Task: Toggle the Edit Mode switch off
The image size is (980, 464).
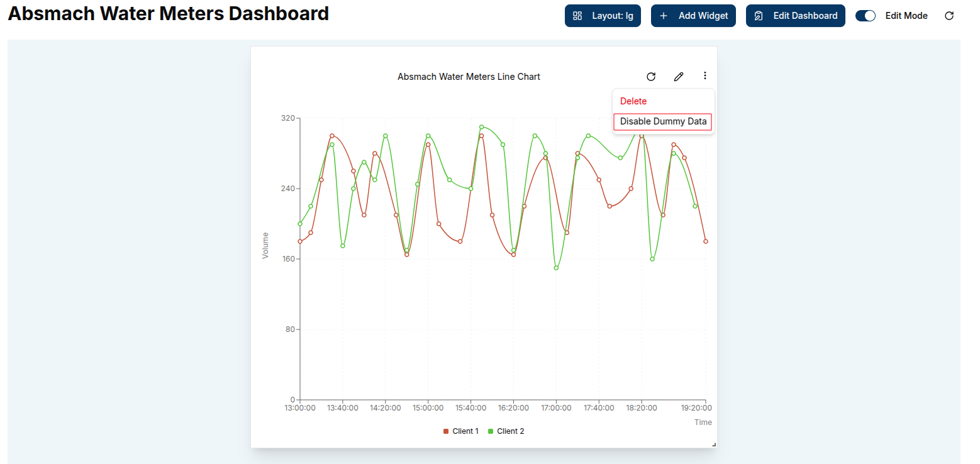Action: pos(866,16)
